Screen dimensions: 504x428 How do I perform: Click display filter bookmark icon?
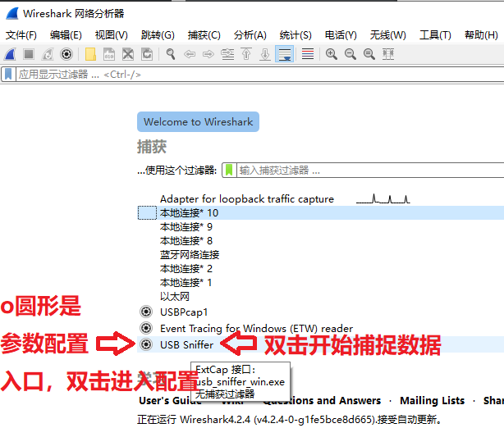pyautogui.click(x=8, y=74)
